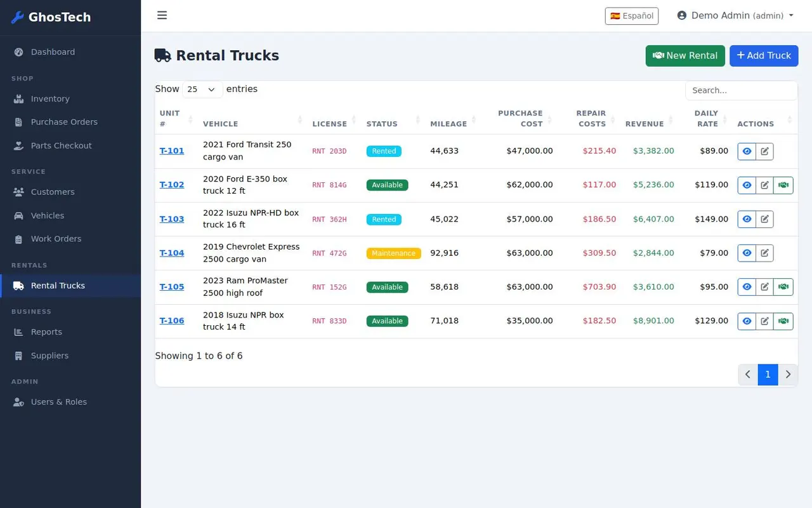This screenshot has width=812, height=508.
Task: Select page 1 in pagination
Action: pos(768,375)
